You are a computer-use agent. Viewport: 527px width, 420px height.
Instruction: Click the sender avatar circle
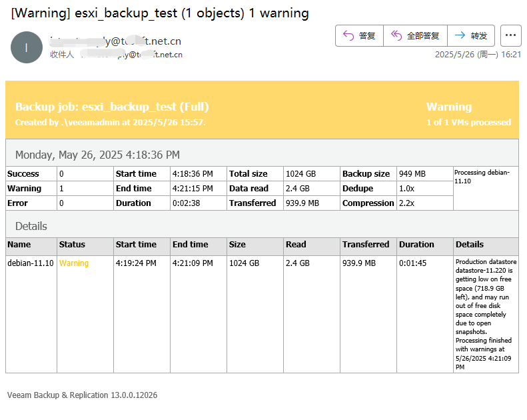pyautogui.click(x=27, y=47)
